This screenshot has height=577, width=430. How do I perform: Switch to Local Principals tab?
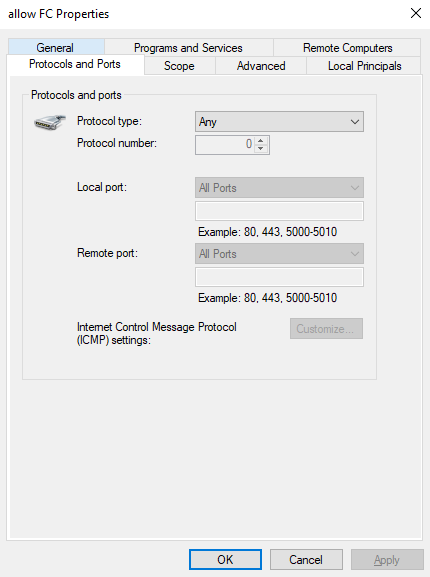point(364,66)
